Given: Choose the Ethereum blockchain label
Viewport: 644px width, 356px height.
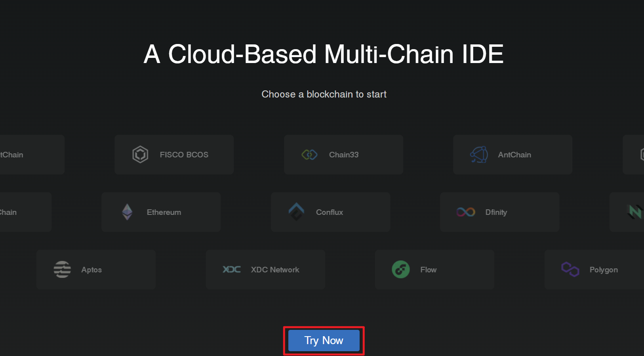Looking at the screenshot, I should pyautogui.click(x=164, y=212).
